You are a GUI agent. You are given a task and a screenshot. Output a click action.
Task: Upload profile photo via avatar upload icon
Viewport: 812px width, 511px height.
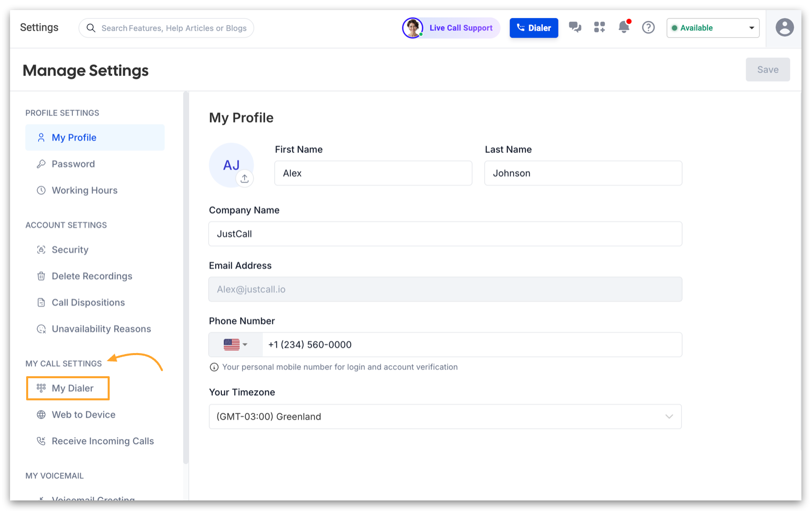[x=245, y=179]
